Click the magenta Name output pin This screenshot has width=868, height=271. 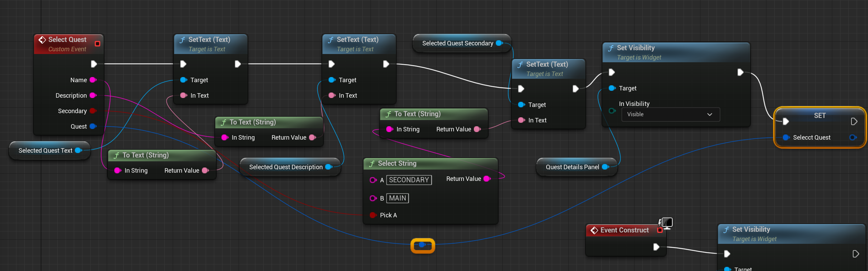[93, 80]
